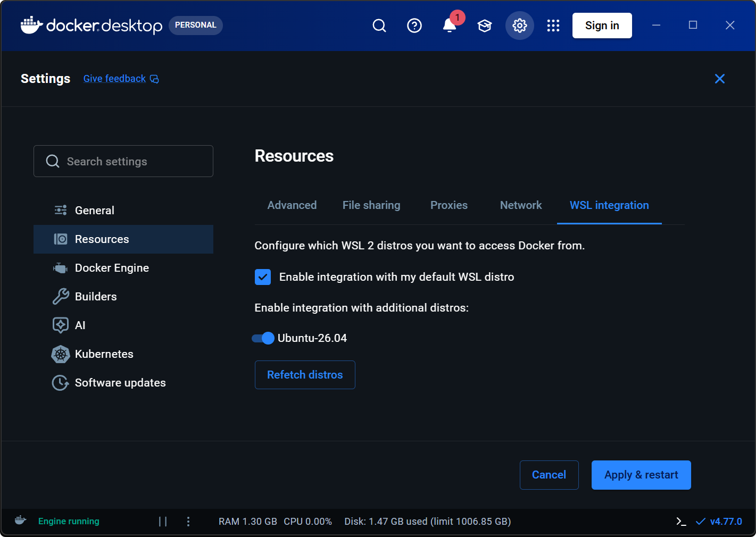The image size is (756, 537).
Task: Click the CPU 0.00% status
Action: [308, 522]
